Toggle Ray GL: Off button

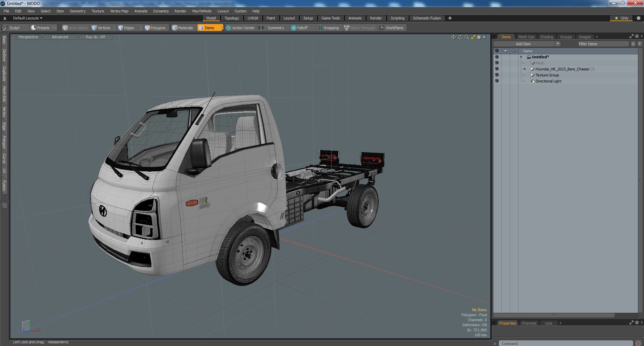(x=95, y=37)
